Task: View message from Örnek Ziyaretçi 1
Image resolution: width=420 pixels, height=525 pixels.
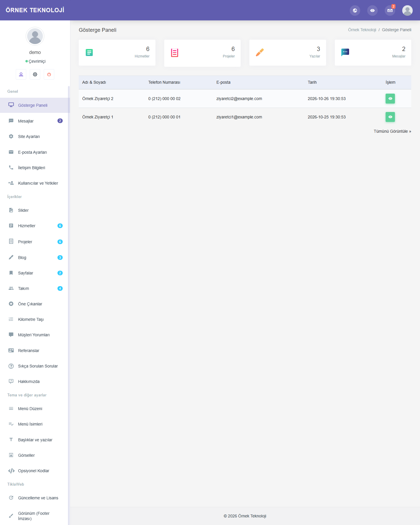Action: 390,117
